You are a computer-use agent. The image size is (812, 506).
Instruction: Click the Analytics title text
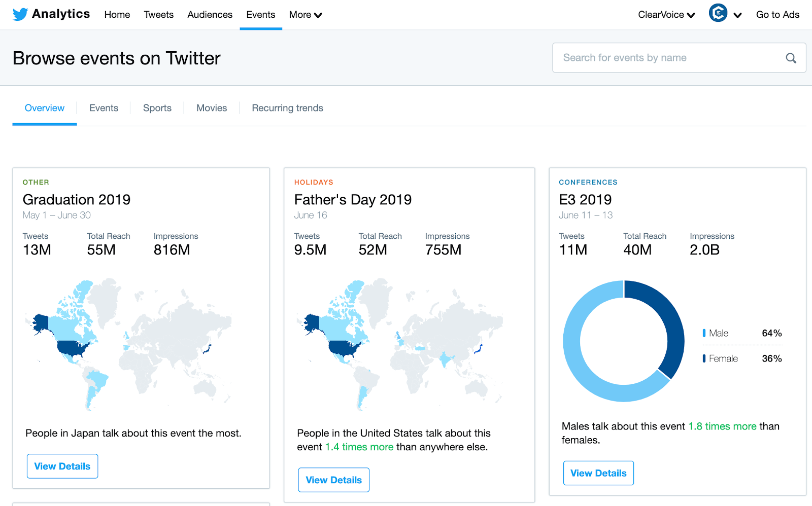point(61,14)
